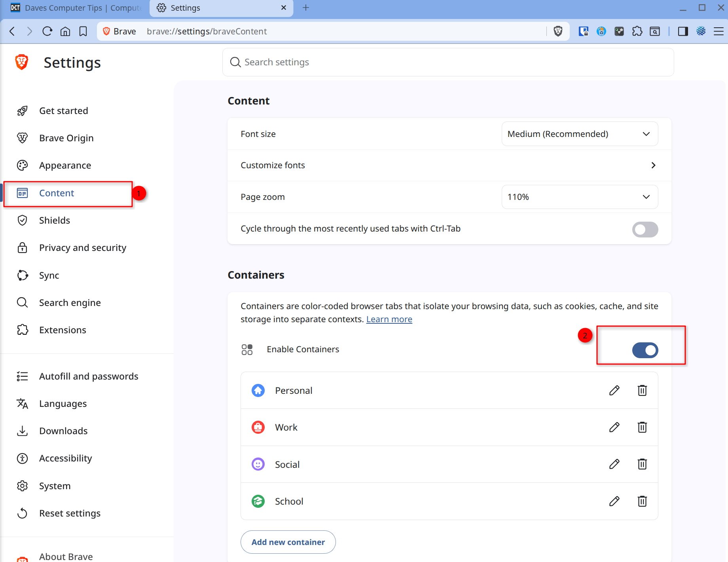Viewport: 728px width, 562px height.
Task: Open Appearance settings section
Action: point(65,165)
